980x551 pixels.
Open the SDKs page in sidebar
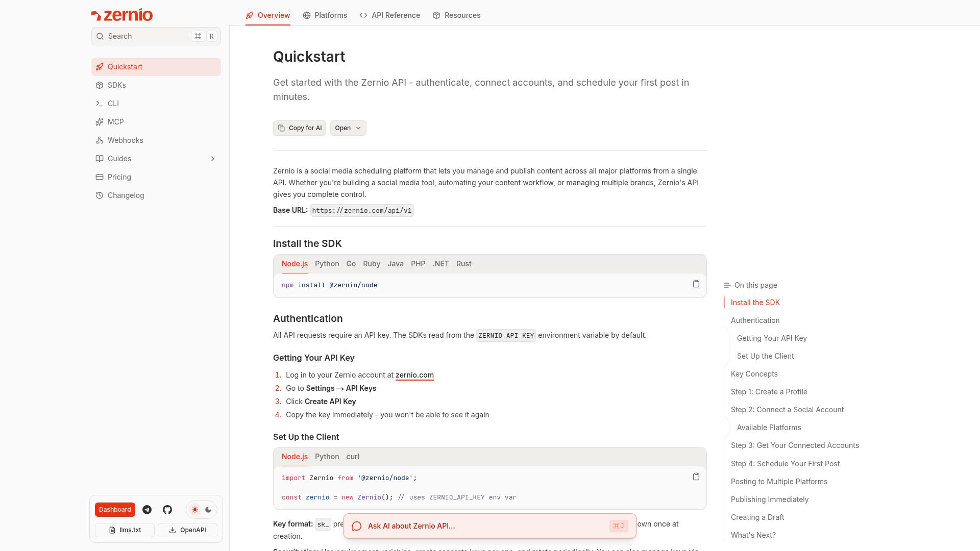[156, 85]
